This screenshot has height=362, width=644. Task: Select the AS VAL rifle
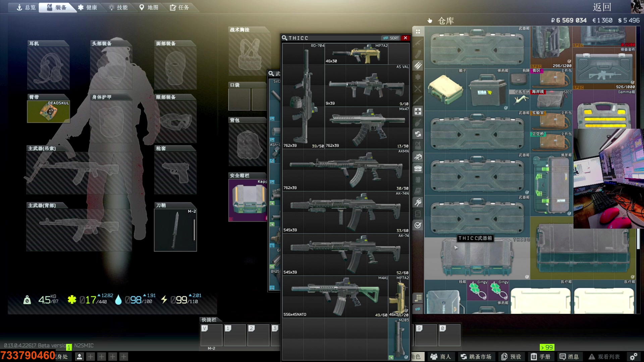tap(367, 85)
